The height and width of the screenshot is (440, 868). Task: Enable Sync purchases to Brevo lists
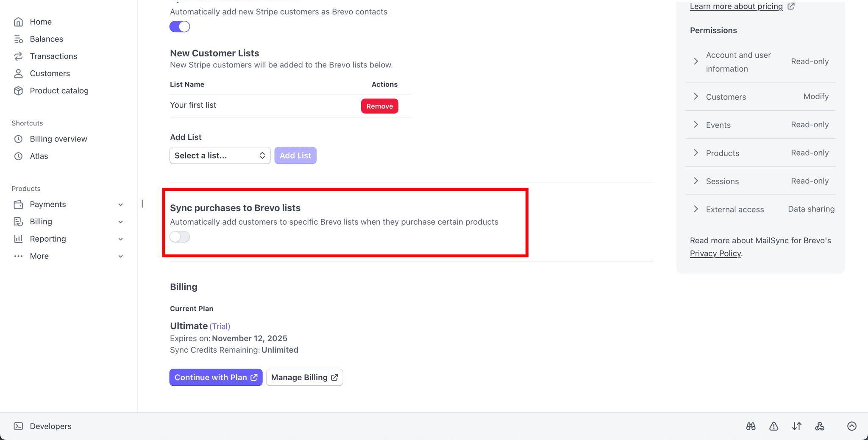click(x=179, y=237)
